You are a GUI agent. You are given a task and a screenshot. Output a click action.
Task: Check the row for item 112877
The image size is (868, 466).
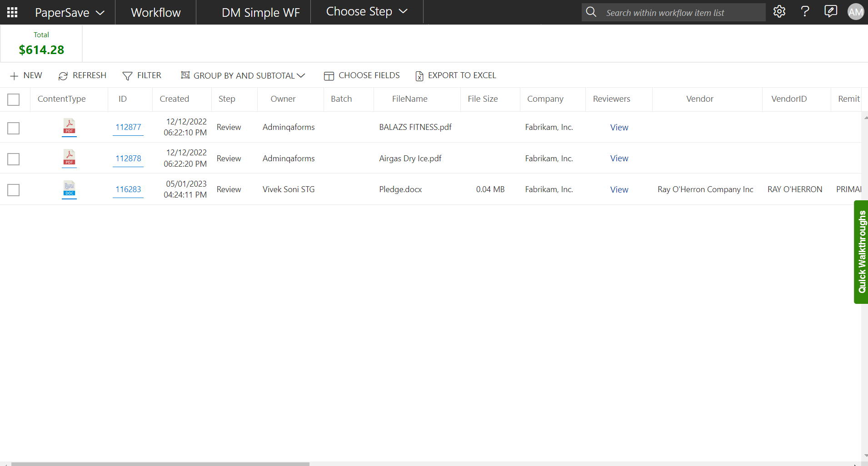tap(14, 128)
